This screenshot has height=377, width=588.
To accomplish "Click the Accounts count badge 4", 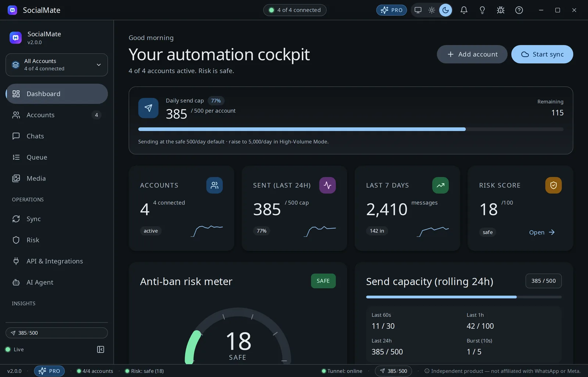I will [x=96, y=115].
